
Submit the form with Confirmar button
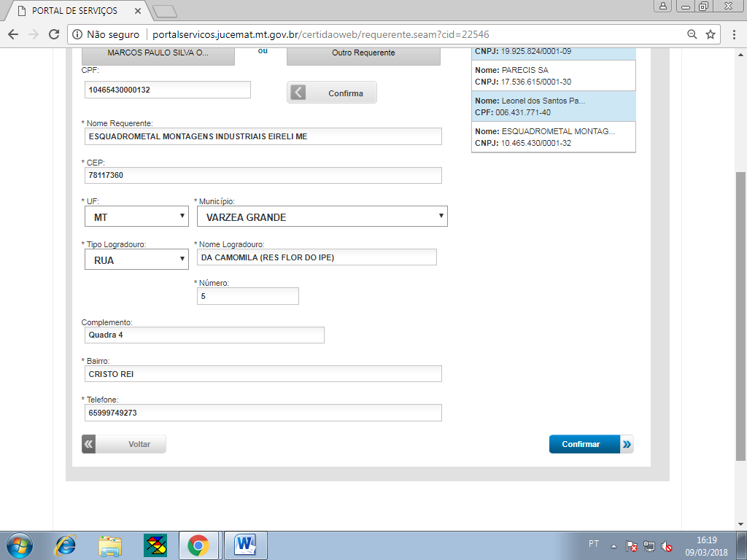(x=591, y=444)
